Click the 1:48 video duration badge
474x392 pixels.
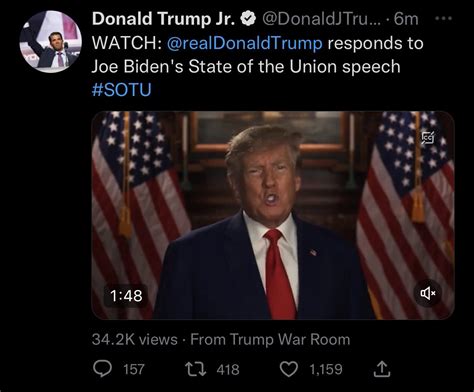coord(126,296)
